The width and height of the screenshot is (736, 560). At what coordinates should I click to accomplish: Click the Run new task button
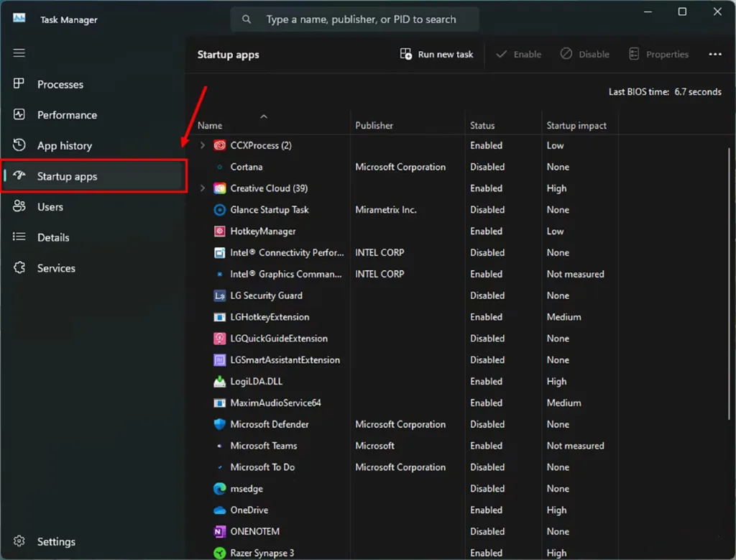pos(436,55)
